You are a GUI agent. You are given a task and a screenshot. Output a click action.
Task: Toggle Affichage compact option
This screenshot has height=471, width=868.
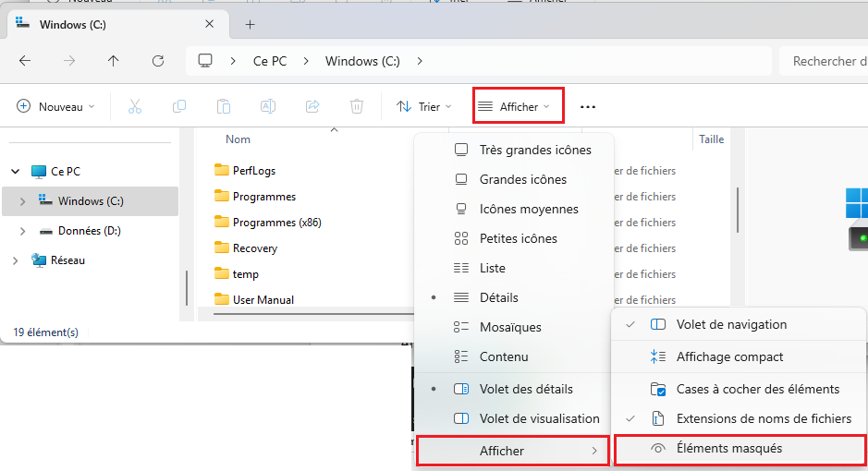(x=739, y=357)
